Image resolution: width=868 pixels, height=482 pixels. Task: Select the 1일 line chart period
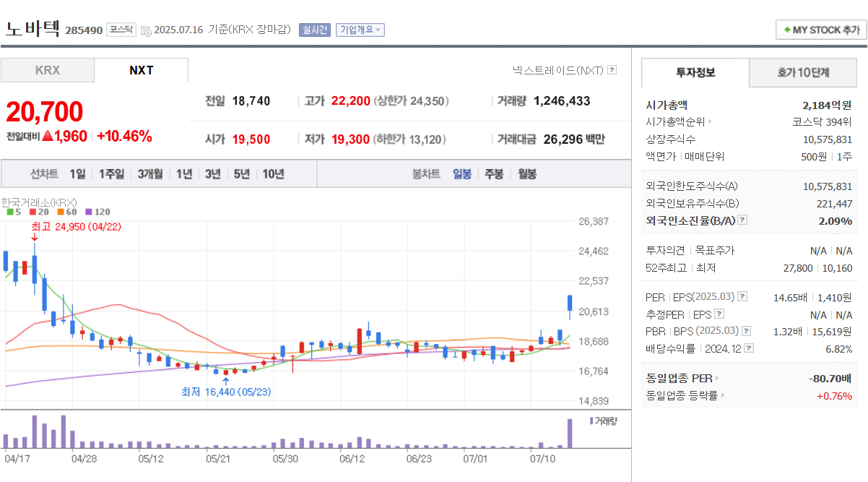tap(77, 174)
